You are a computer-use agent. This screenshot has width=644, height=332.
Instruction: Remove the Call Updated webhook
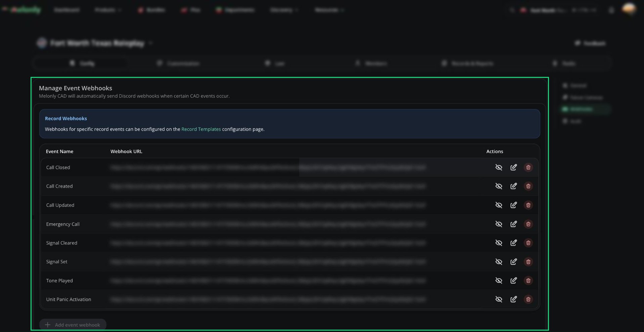point(528,205)
